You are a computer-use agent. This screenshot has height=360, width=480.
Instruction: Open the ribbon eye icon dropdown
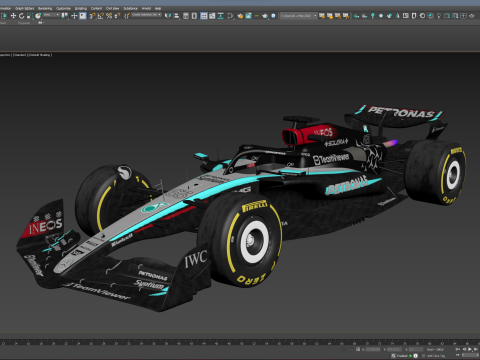tap(41, 23)
